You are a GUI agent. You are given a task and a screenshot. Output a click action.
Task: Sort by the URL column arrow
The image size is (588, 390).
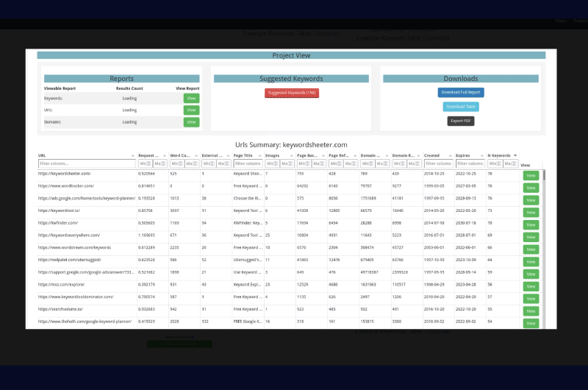pos(133,156)
